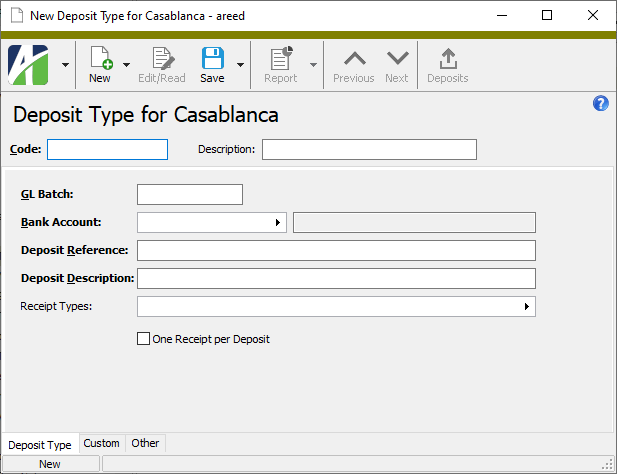Screen dimensions: 617x474
Task: Click the Next down-arrow icon
Action: (397, 59)
